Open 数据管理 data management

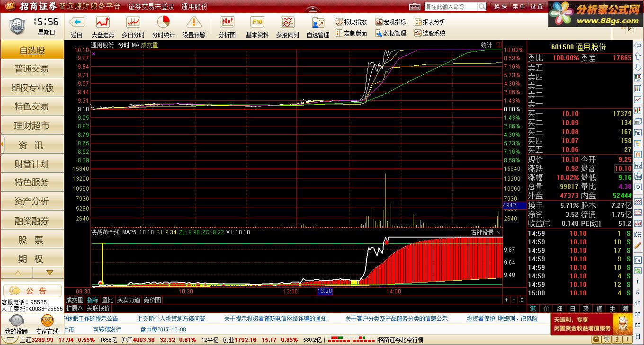pos(391,33)
